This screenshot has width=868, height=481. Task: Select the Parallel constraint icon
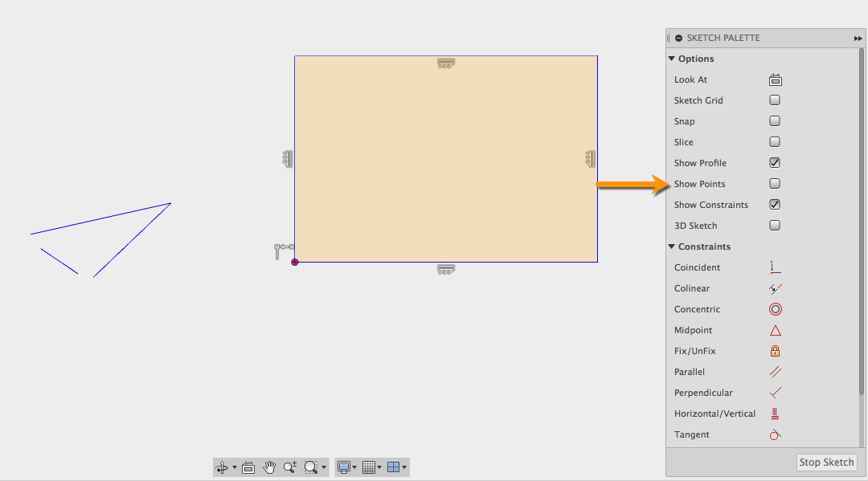coord(775,372)
